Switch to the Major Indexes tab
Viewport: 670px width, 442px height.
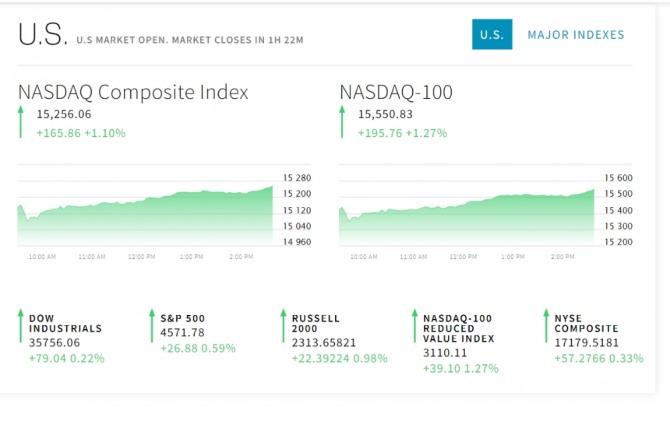point(576,35)
